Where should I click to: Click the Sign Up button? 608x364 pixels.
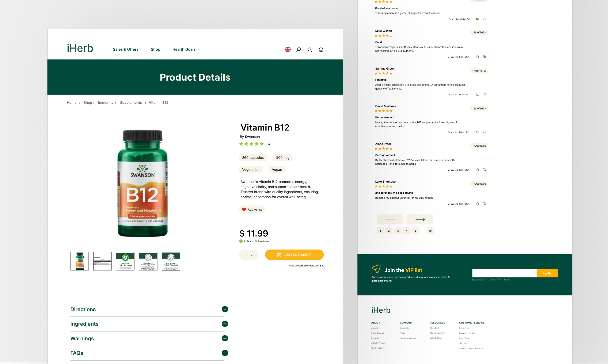point(547,273)
